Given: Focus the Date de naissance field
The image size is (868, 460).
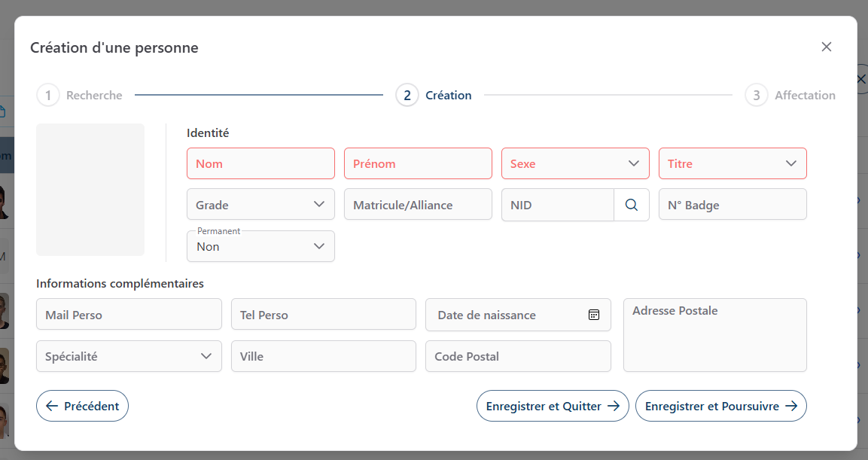Looking at the screenshot, I should click(518, 315).
